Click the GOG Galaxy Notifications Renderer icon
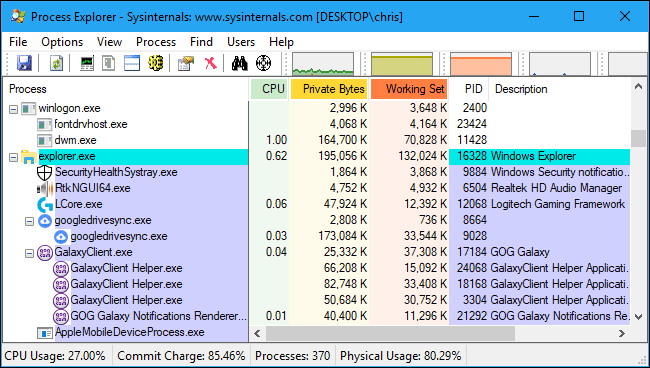The height and width of the screenshot is (368, 650). point(61,317)
